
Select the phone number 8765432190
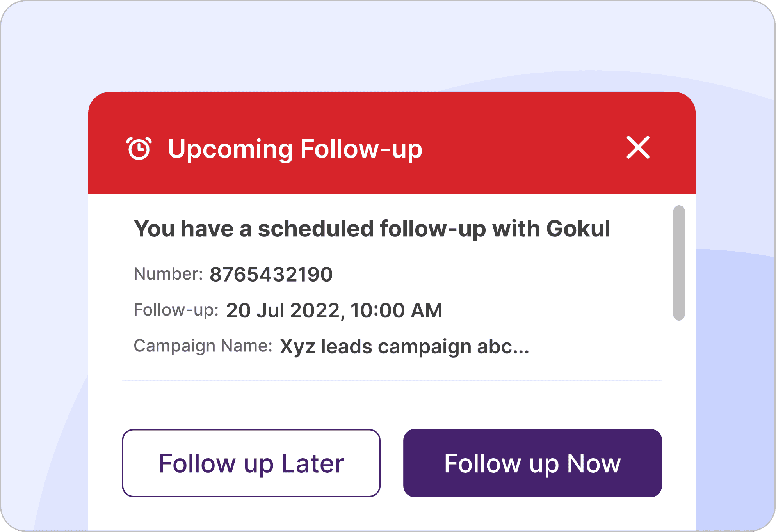coord(271,274)
